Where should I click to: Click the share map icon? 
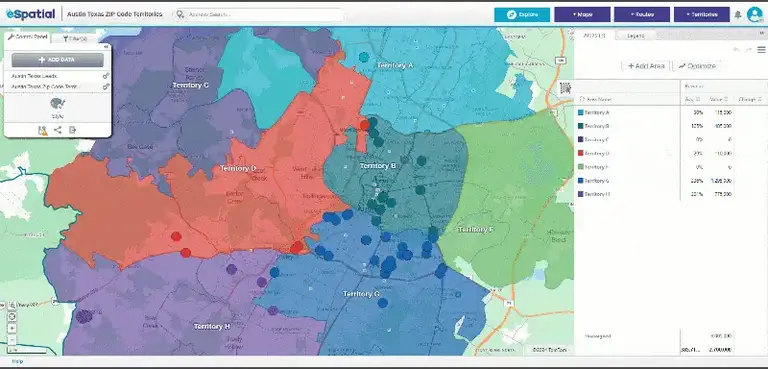(x=58, y=130)
